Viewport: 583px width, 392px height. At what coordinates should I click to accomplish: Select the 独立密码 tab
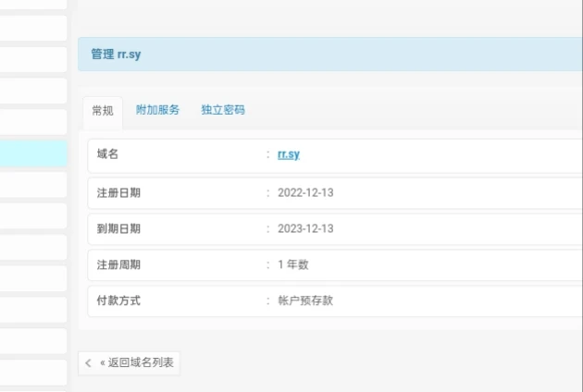pyautogui.click(x=223, y=110)
